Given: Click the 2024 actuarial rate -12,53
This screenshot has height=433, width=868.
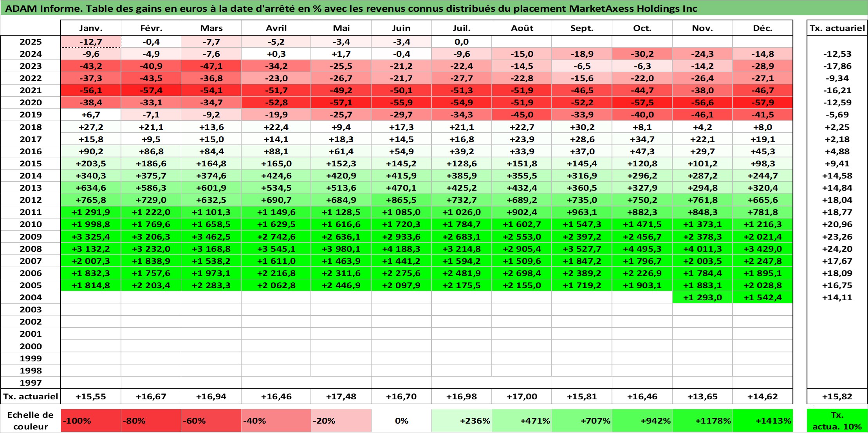Looking at the screenshot, I should (x=837, y=54).
